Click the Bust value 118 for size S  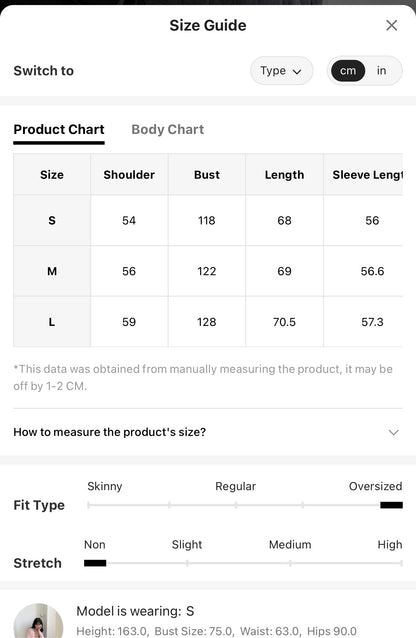[x=207, y=221]
